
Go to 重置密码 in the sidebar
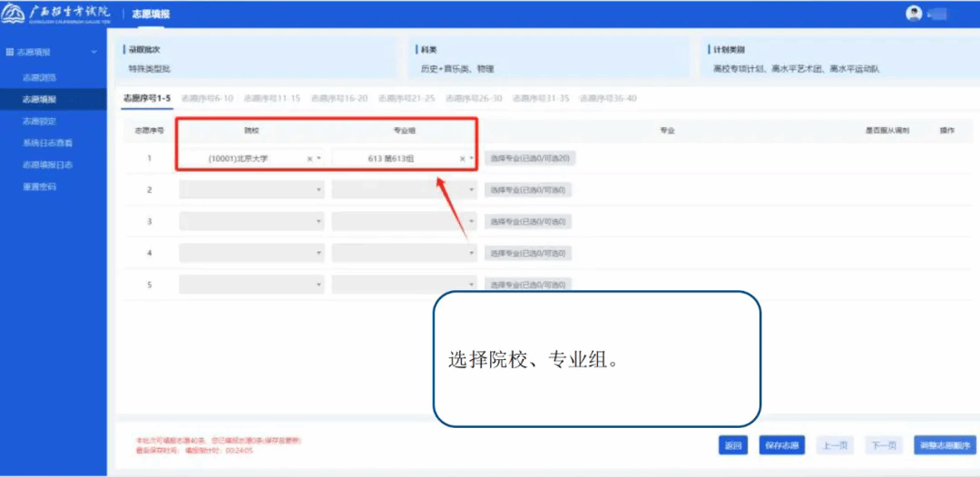point(39,187)
